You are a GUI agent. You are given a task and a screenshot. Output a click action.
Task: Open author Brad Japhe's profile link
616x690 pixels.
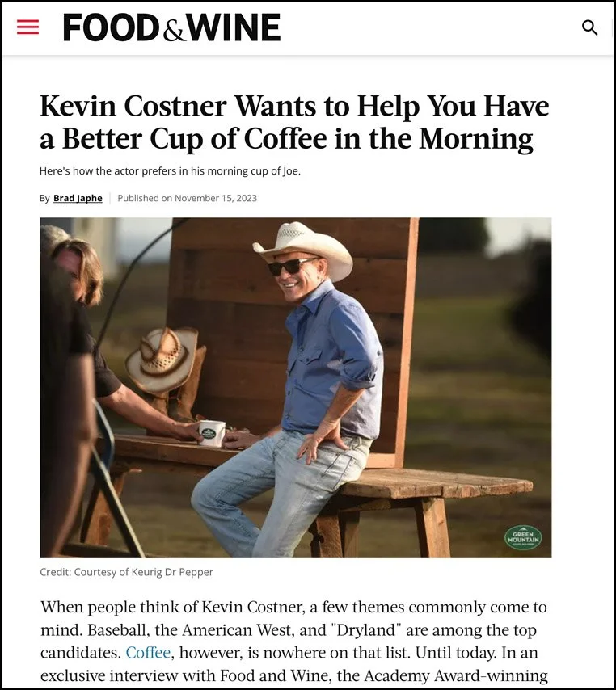click(78, 198)
